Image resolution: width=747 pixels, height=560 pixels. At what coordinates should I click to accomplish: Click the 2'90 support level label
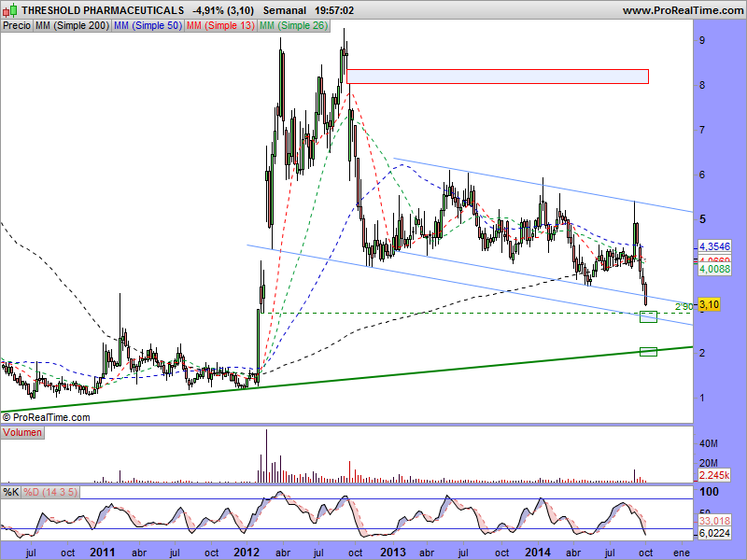[684, 307]
